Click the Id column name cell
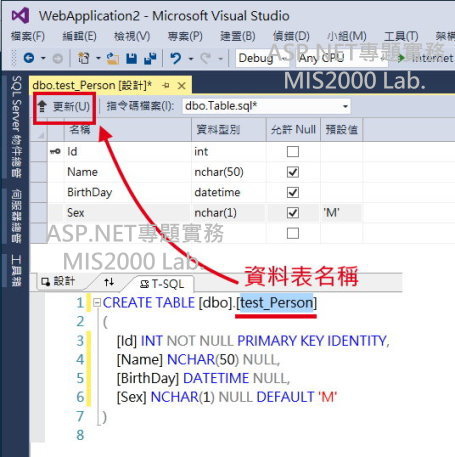This screenshot has width=455, height=457. coord(128,152)
